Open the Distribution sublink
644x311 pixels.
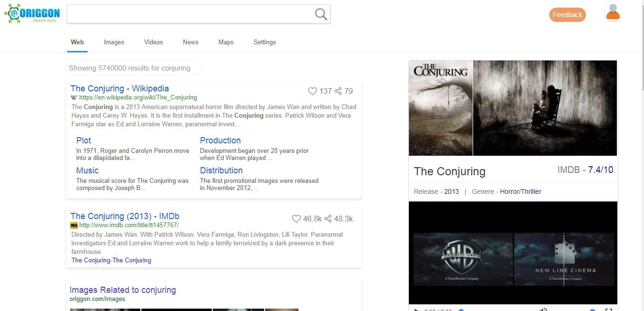[221, 171]
